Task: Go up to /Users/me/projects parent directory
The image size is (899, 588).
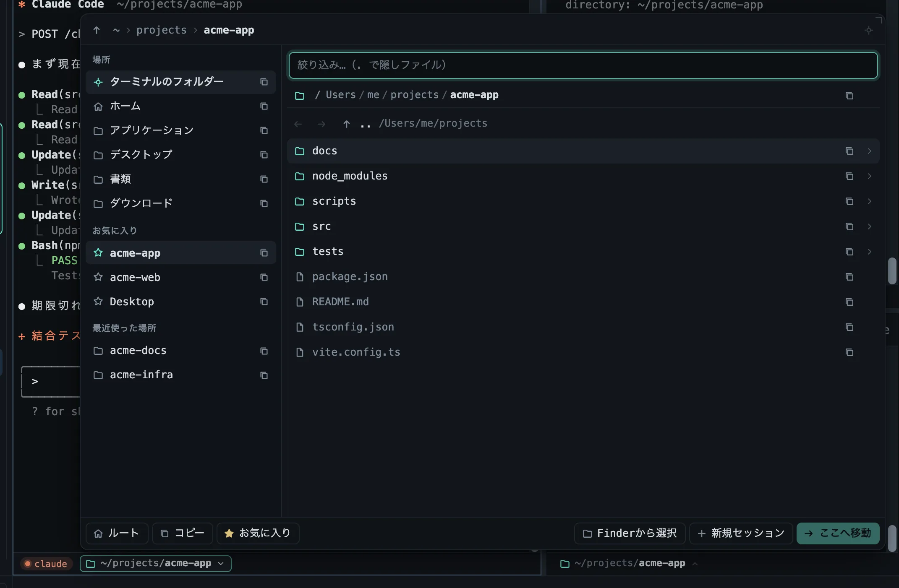Action: (x=415, y=124)
